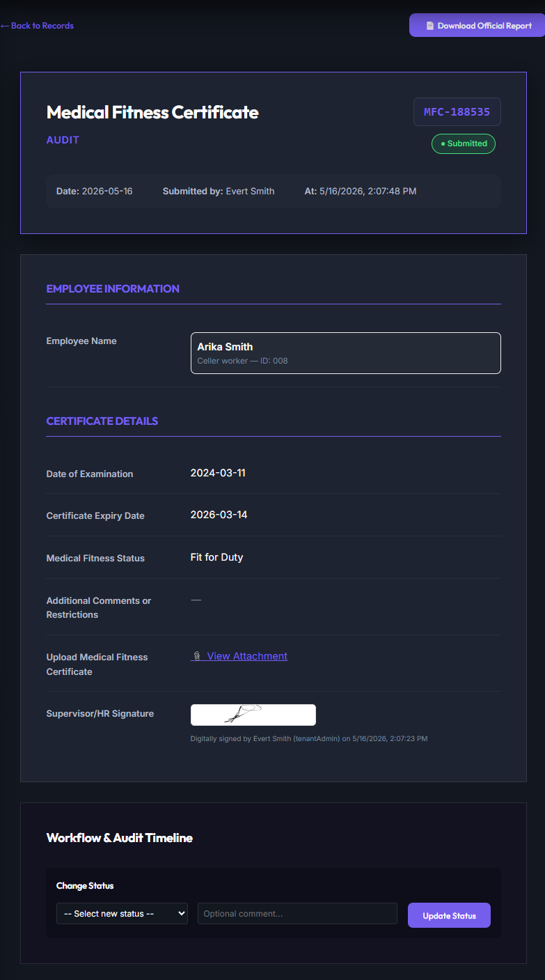The width and height of the screenshot is (545, 980).
Task: Click the paperclip icon beside View Attachment
Action: pos(197,656)
